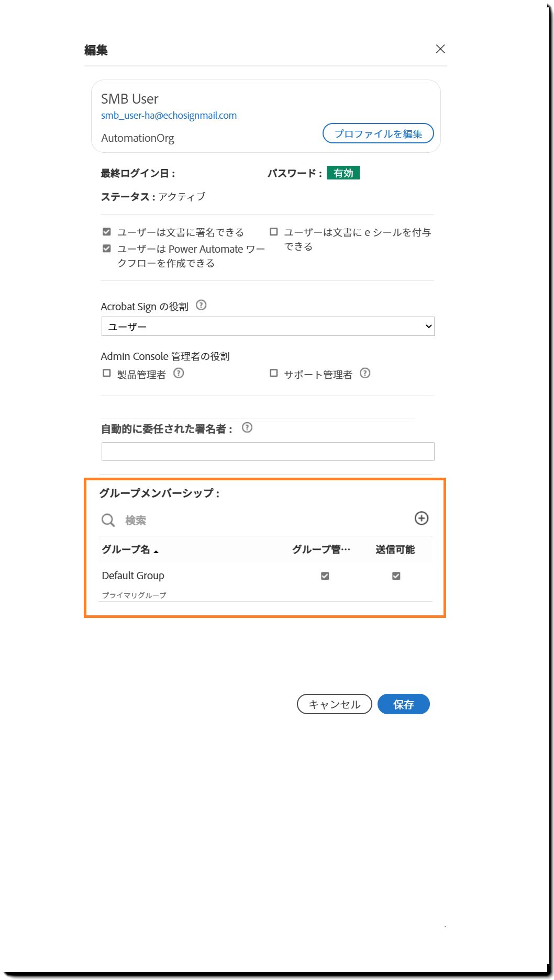
Task: Check the サポート管理者 checkbox
Action: click(273, 373)
